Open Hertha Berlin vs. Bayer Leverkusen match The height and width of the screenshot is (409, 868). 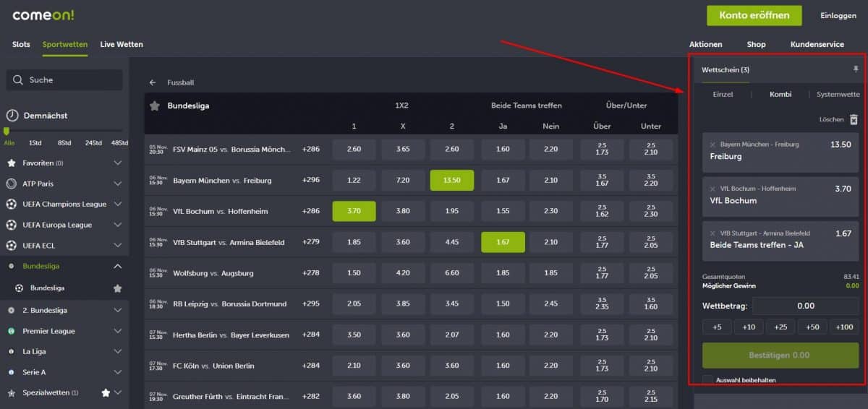tap(231, 335)
